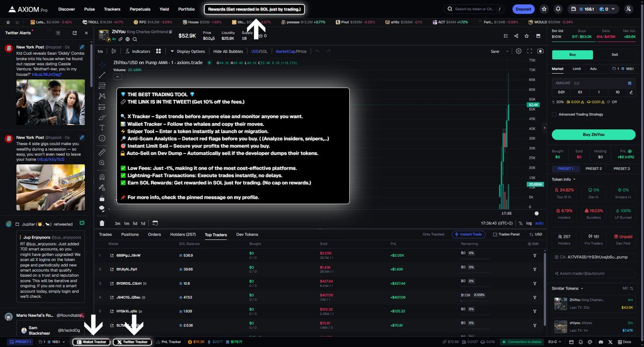Click the Buy ZhiYou button
644x347 pixels.
pyautogui.click(x=593, y=134)
